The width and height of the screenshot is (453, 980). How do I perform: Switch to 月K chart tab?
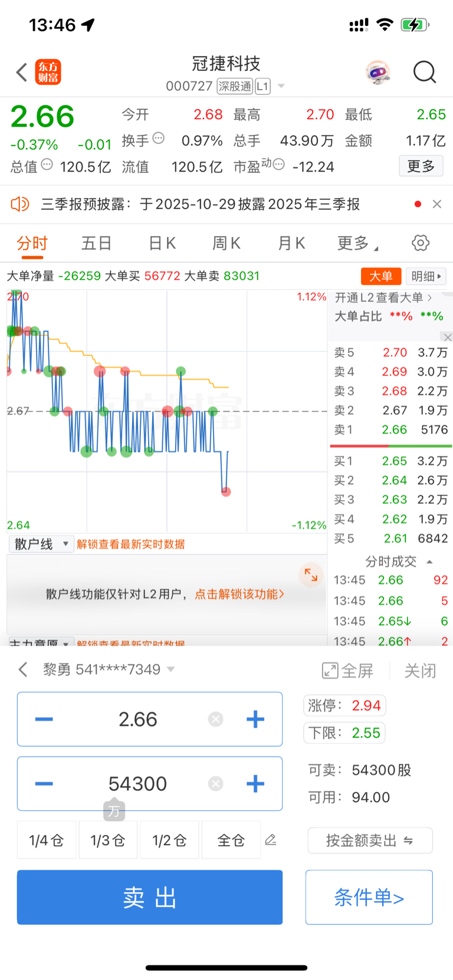tap(291, 243)
